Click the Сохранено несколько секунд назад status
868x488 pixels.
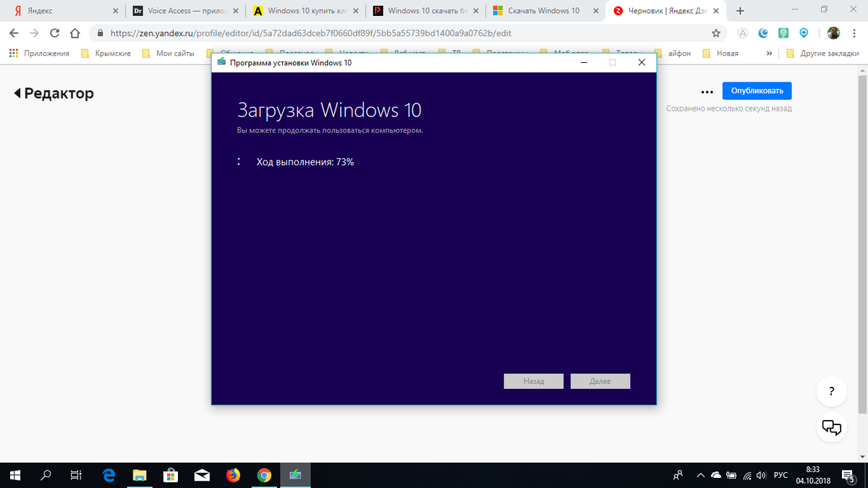[729, 108]
